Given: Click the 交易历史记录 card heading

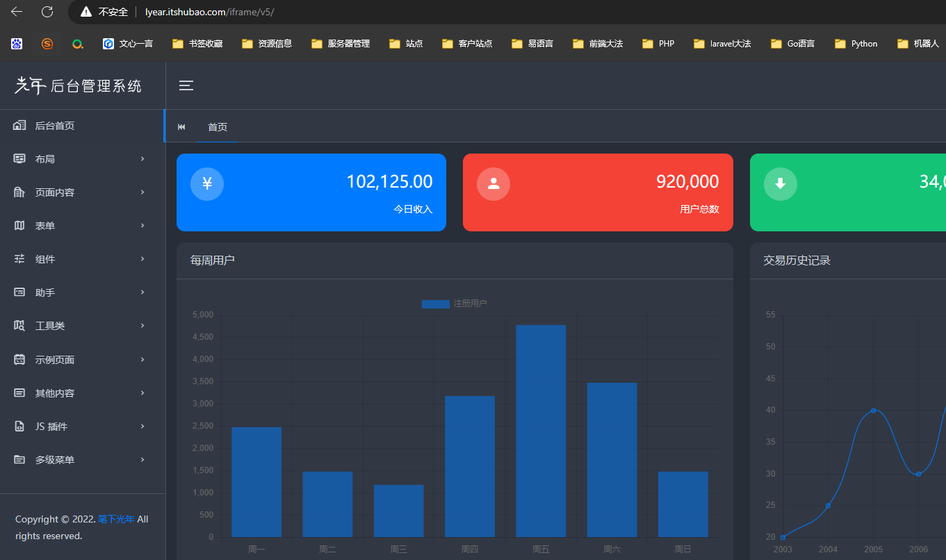Looking at the screenshot, I should 797,261.
